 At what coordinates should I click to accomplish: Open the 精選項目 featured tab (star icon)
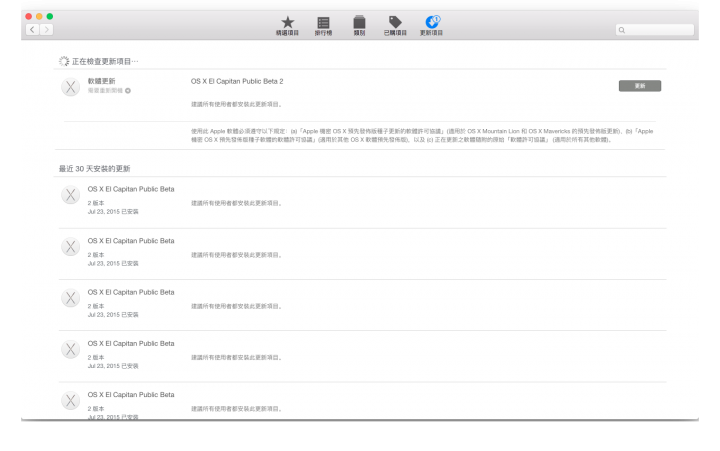pos(287,26)
